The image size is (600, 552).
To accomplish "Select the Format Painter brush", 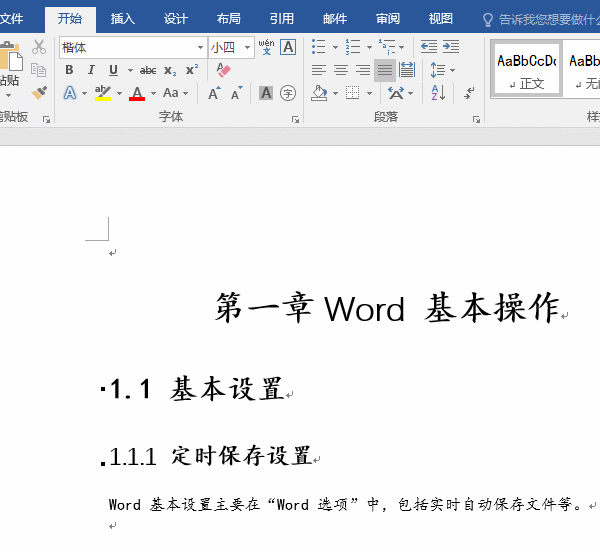I will click(39, 93).
